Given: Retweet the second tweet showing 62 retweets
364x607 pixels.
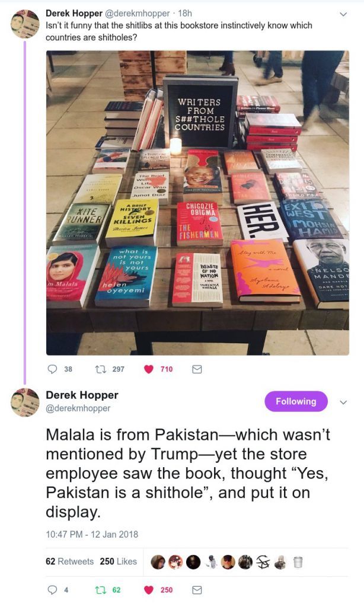Looking at the screenshot, I should coord(100,590).
